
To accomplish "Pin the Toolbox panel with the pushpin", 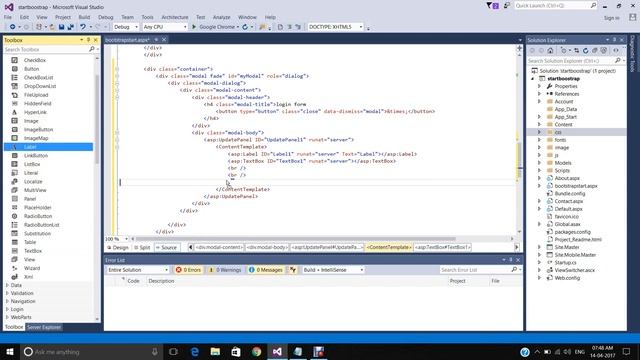I will (x=88, y=40).
